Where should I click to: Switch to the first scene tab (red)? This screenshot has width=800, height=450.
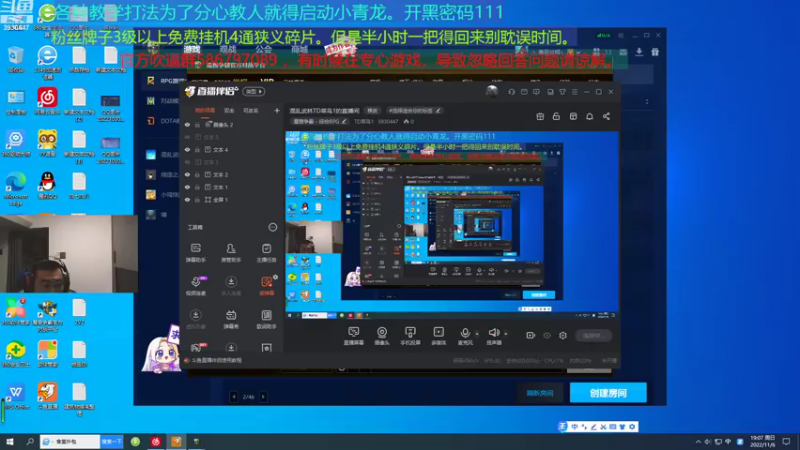pyautogui.click(x=205, y=110)
